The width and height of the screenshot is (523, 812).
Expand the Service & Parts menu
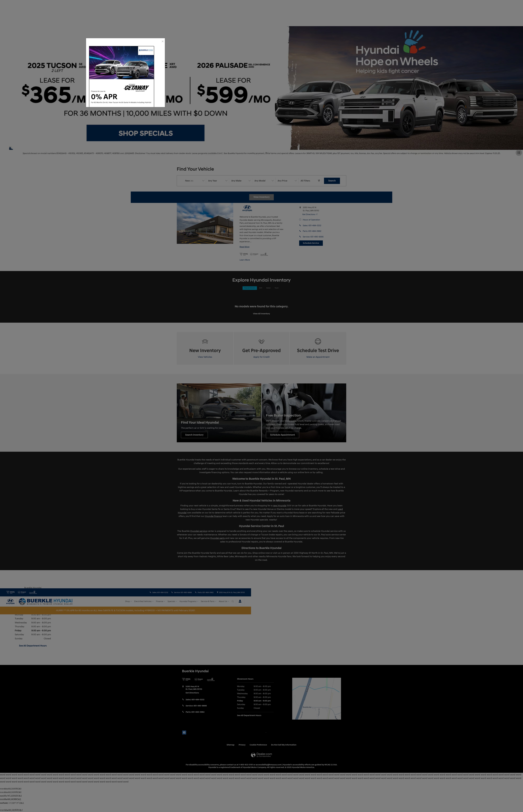(209, 601)
